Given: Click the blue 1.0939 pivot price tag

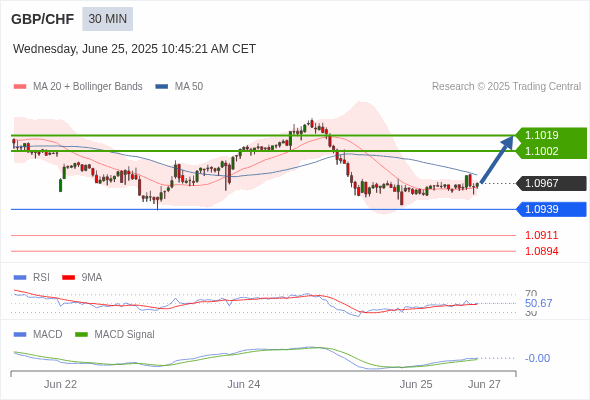Looking at the screenshot, I should [x=551, y=209].
